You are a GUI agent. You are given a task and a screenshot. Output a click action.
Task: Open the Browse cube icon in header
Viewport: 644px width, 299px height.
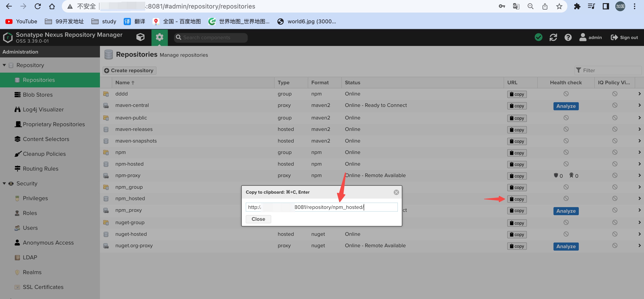[140, 37]
